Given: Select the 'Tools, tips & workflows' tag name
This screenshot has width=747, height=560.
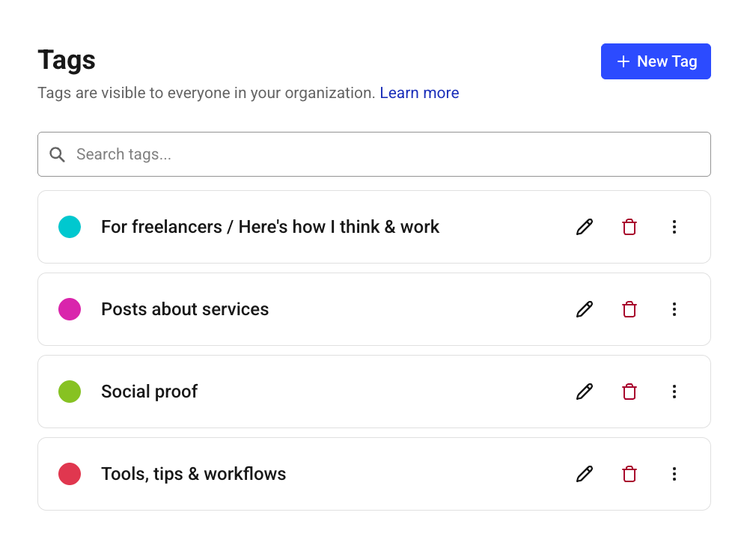Looking at the screenshot, I should [x=193, y=474].
